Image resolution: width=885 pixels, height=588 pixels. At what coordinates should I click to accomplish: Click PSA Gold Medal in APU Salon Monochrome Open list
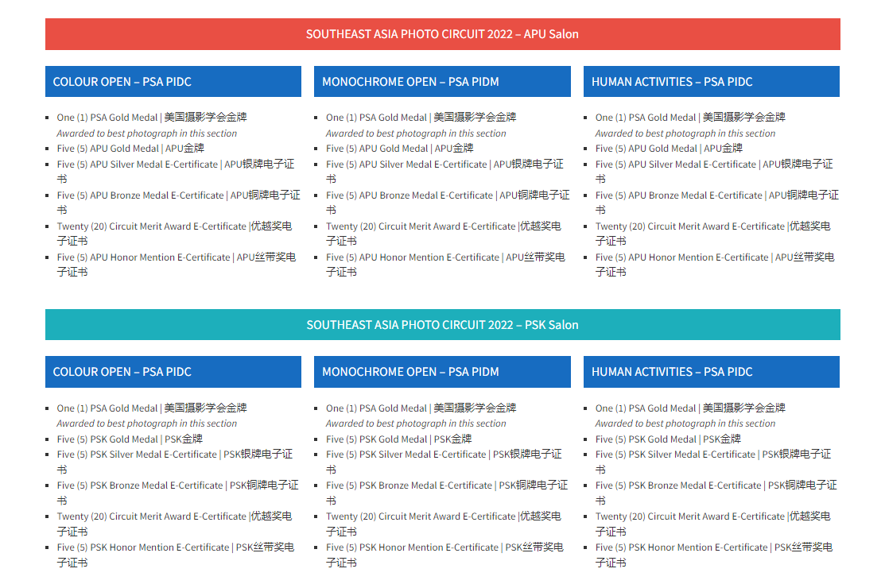[421, 118]
